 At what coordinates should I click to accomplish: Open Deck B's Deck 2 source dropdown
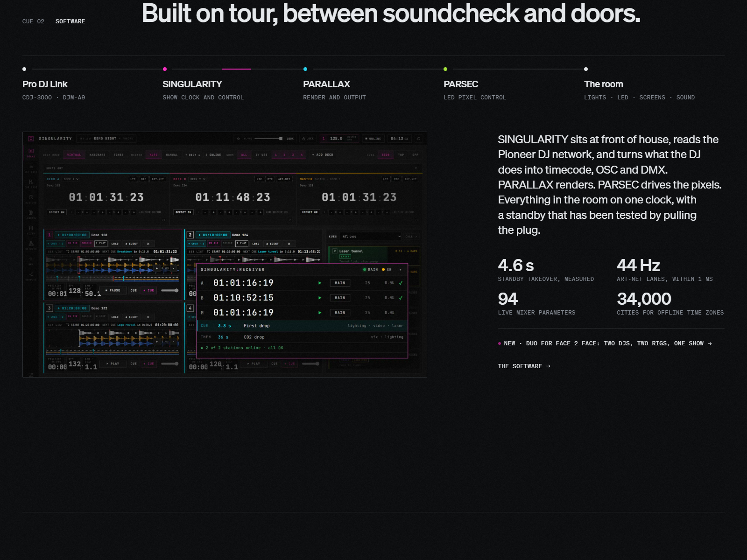tap(198, 179)
